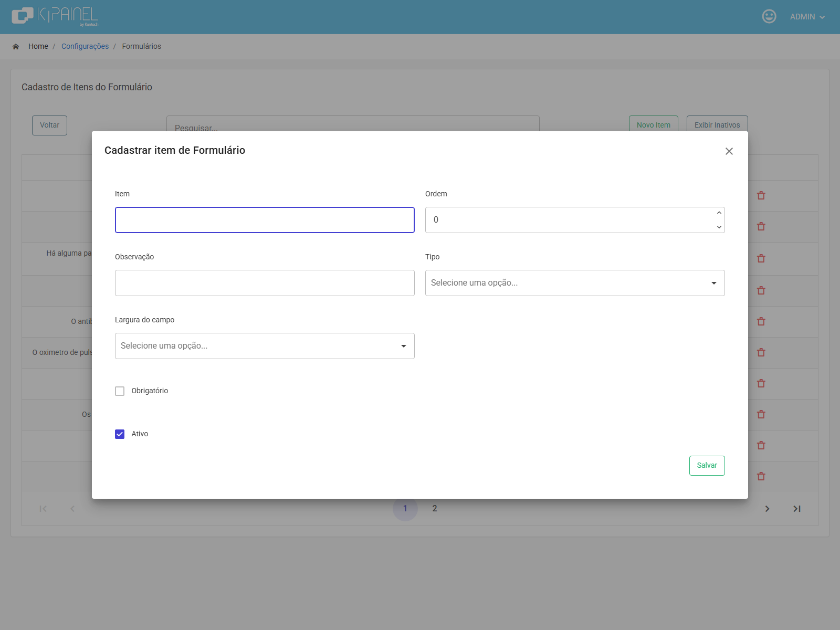Click the Ordem number field
Screen dimensions: 840x630
click(575, 220)
